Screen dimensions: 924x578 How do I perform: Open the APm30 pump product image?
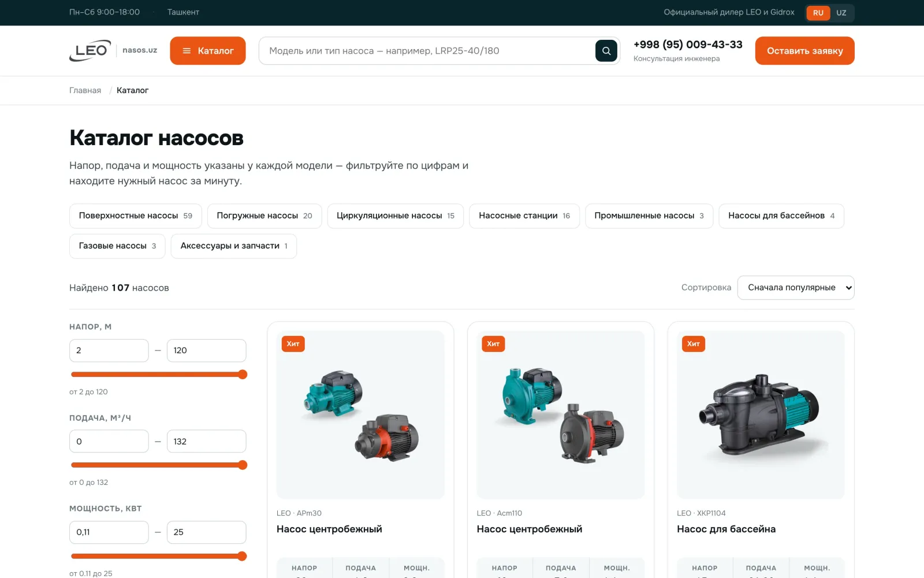pyautogui.click(x=360, y=415)
